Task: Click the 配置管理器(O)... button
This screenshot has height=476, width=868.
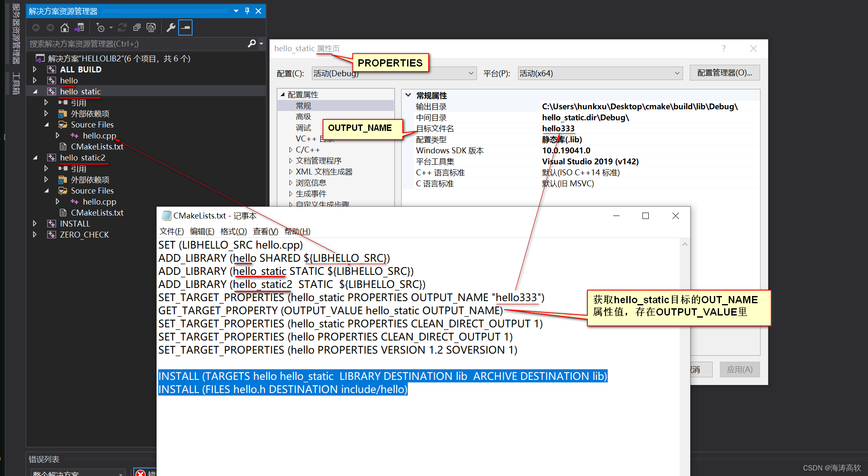Action: pos(724,73)
